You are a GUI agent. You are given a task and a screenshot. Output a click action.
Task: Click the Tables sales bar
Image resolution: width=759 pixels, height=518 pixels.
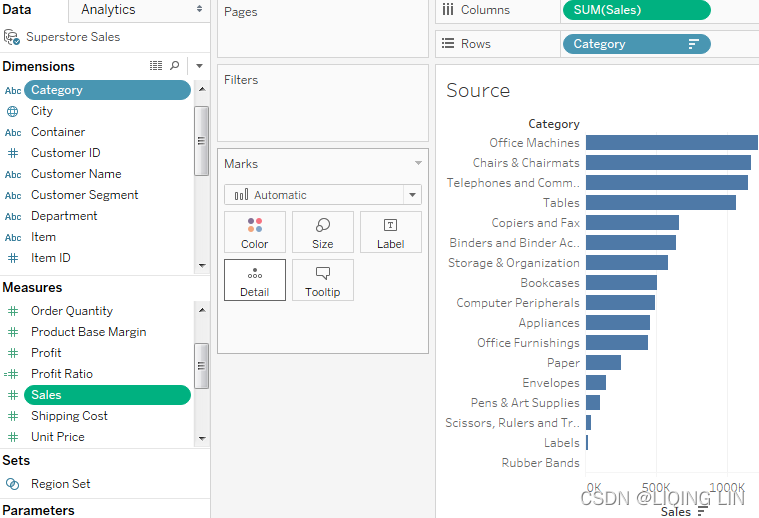click(661, 203)
